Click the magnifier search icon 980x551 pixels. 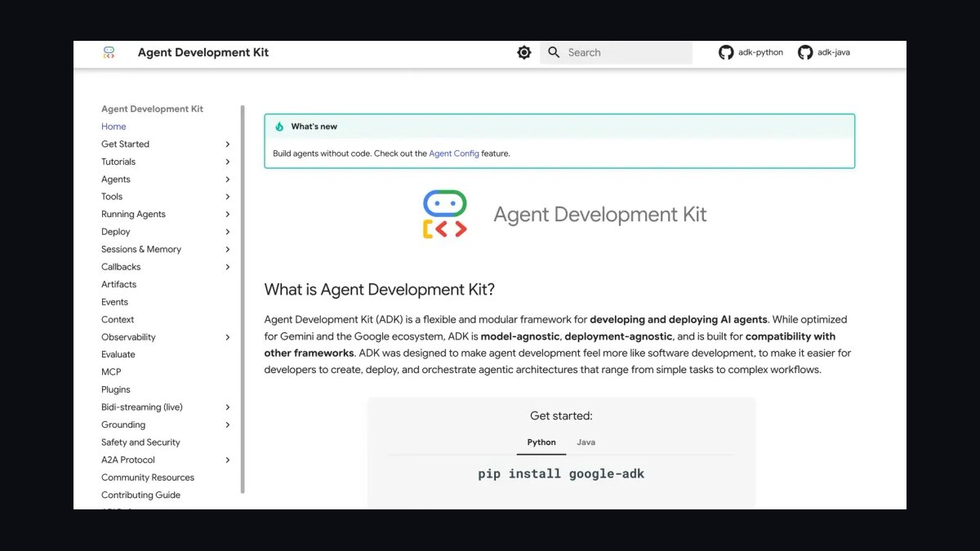click(554, 52)
